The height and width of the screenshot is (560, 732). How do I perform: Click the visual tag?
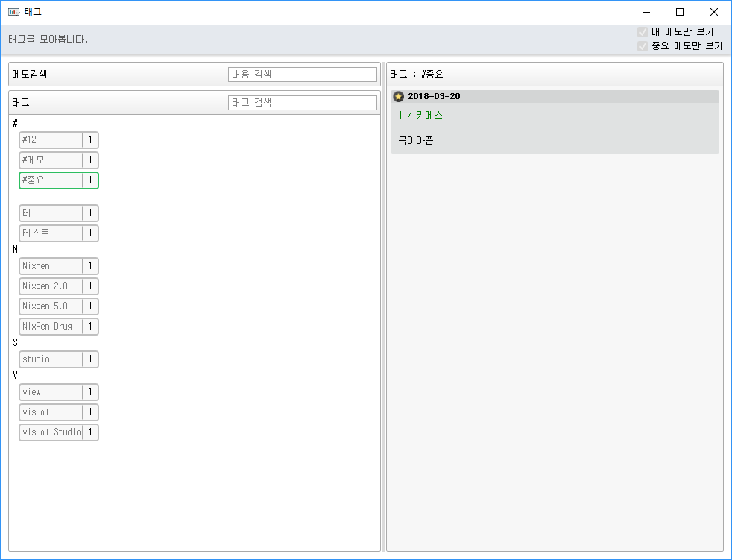[x=58, y=412]
